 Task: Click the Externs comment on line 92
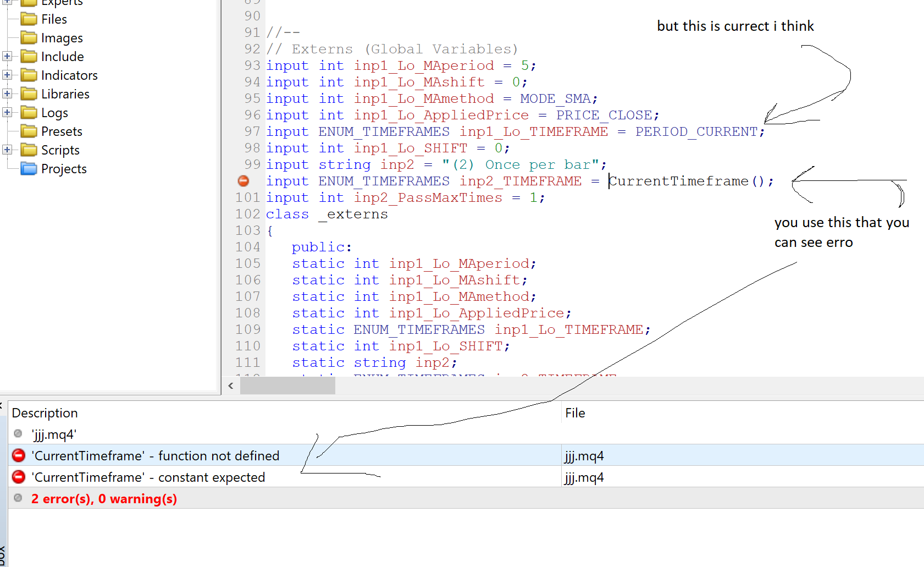(x=392, y=49)
